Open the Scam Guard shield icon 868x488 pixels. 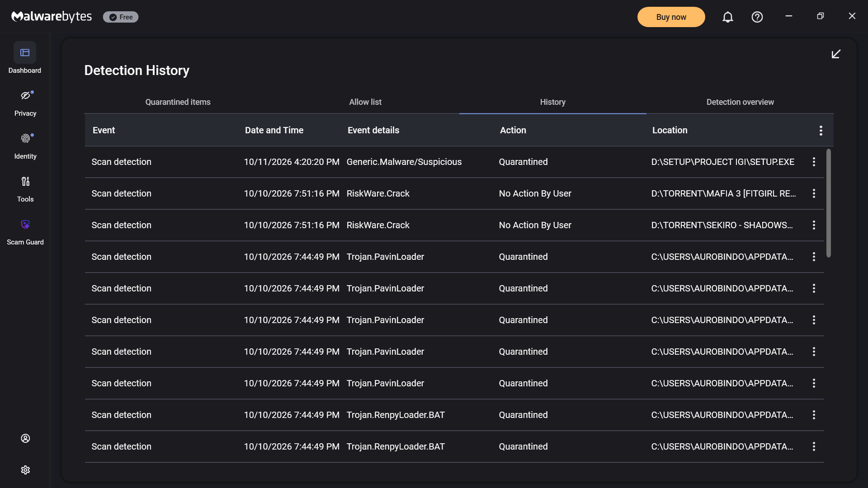[x=25, y=224]
